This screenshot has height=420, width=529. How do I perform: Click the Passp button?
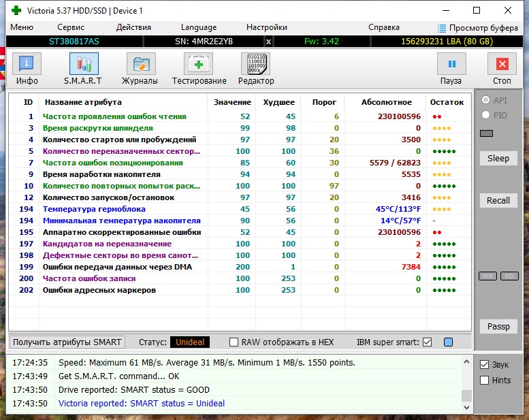498,327
